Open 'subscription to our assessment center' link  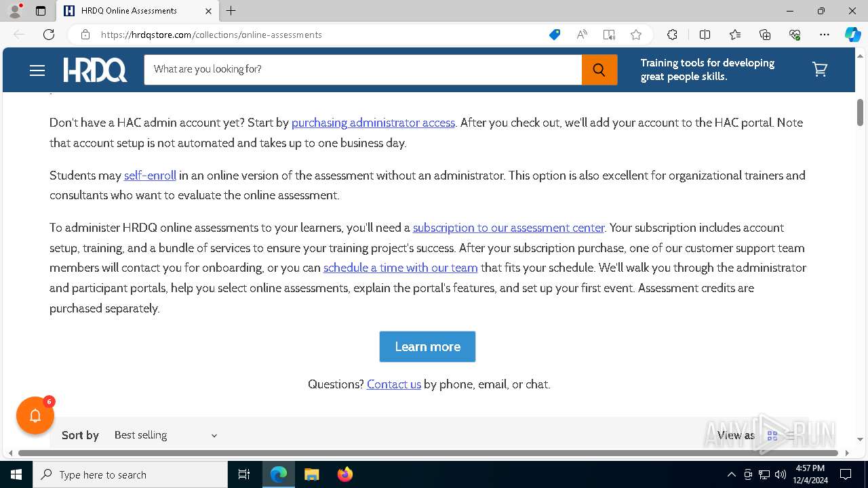click(x=509, y=228)
